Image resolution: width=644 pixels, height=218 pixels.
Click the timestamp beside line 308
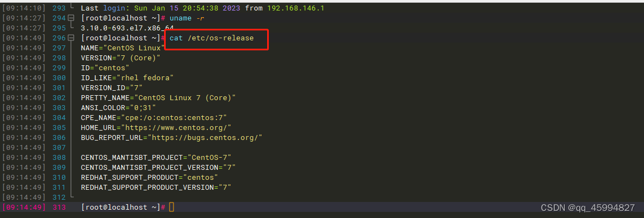point(24,157)
